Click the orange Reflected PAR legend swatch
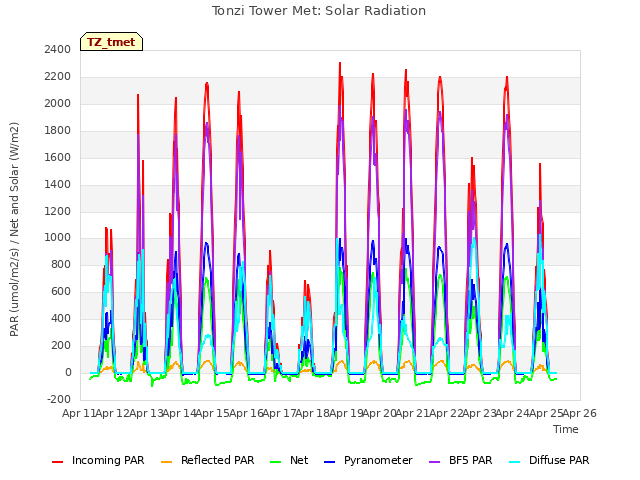640x480 pixels. pos(167,462)
